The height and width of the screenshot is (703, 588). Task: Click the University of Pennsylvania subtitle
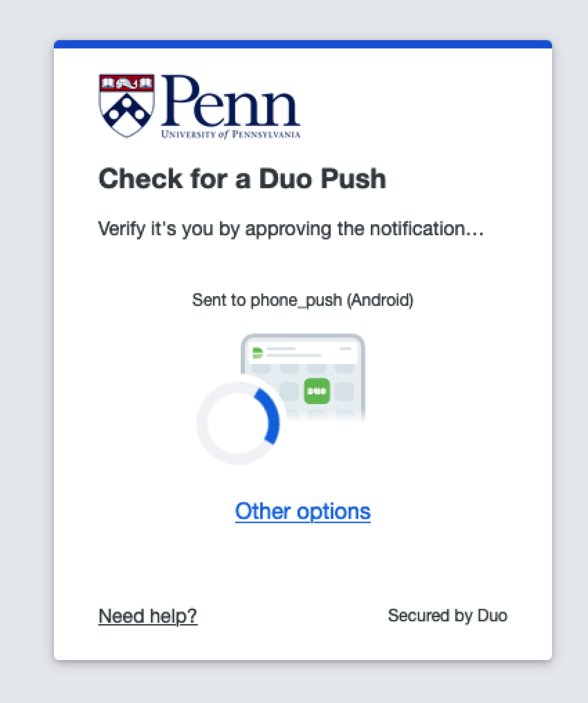(x=231, y=134)
